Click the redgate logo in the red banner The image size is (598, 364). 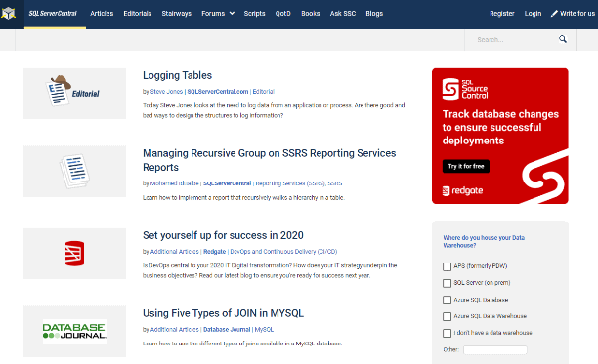pos(462,190)
